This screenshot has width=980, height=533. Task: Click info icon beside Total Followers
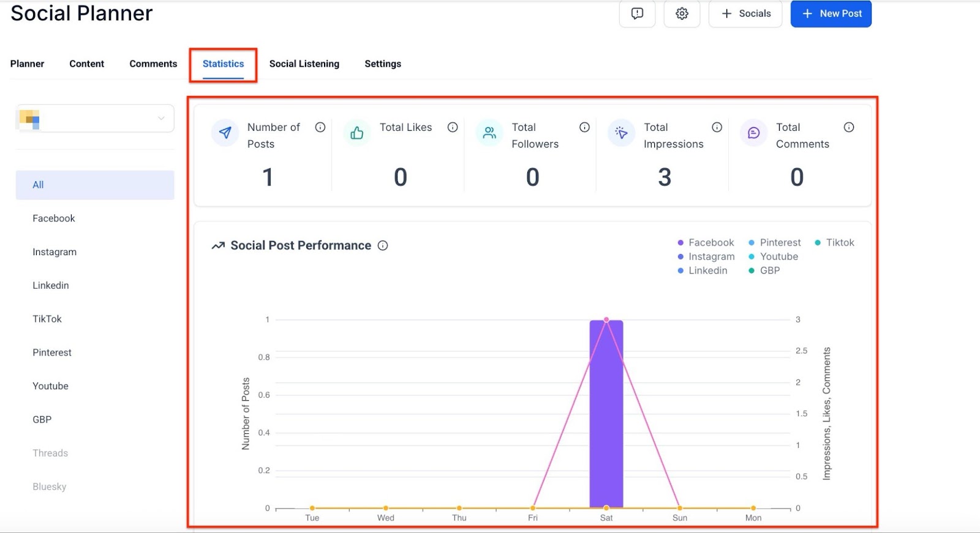click(585, 127)
